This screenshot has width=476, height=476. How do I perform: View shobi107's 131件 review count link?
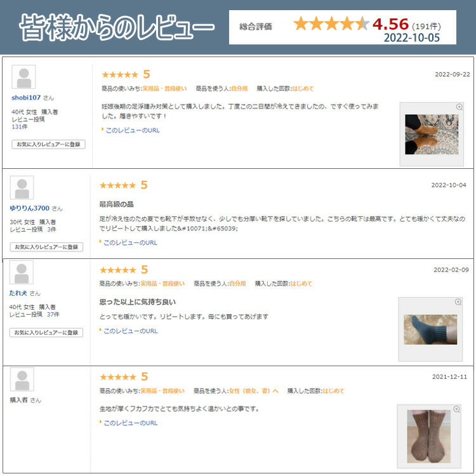(x=20, y=127)
